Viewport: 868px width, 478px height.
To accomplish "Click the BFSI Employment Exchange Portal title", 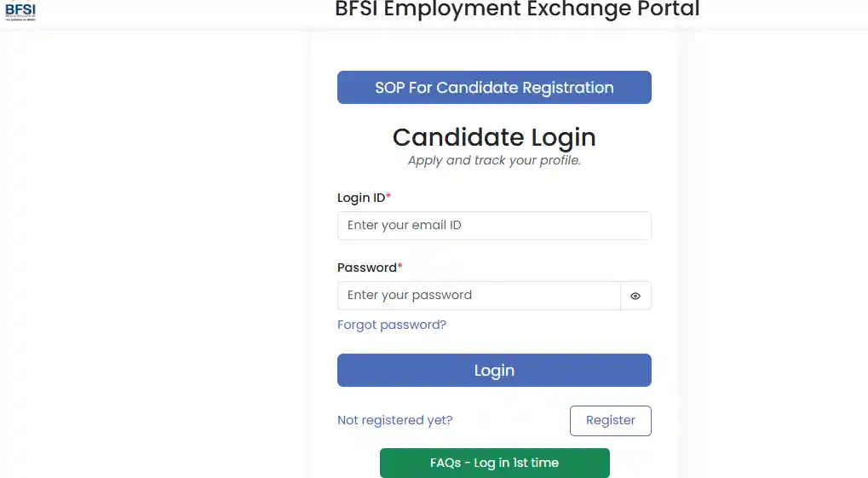I will point(517,9).
